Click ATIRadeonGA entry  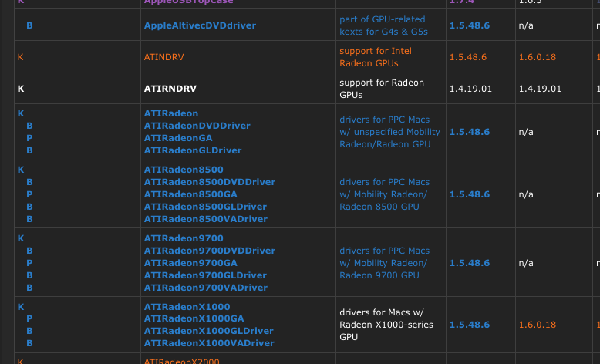(x=178, y=138)
